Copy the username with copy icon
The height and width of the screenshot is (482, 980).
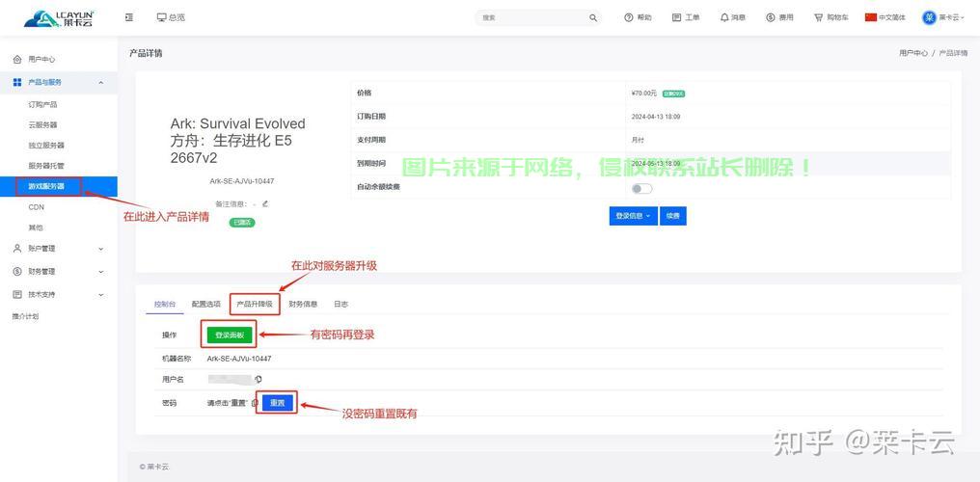click(259, 379)
